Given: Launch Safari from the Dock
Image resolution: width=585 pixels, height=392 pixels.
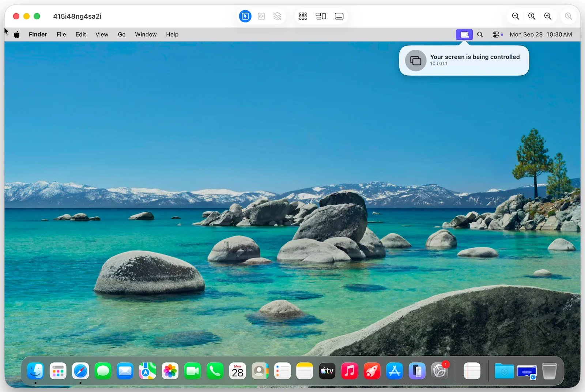Looking at the screenshot, I should [x=80, y=371].
